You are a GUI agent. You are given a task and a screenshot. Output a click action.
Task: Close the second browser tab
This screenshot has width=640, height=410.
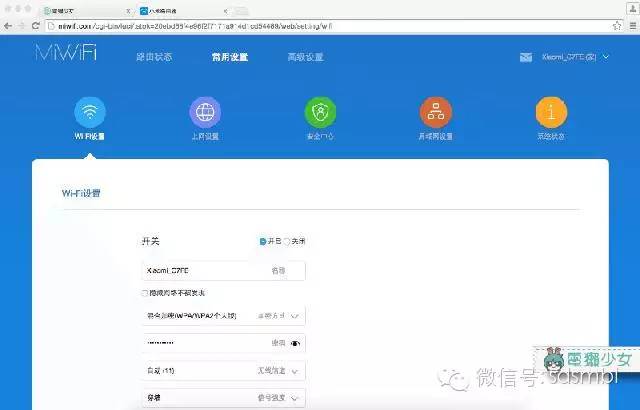coord(225,11)
